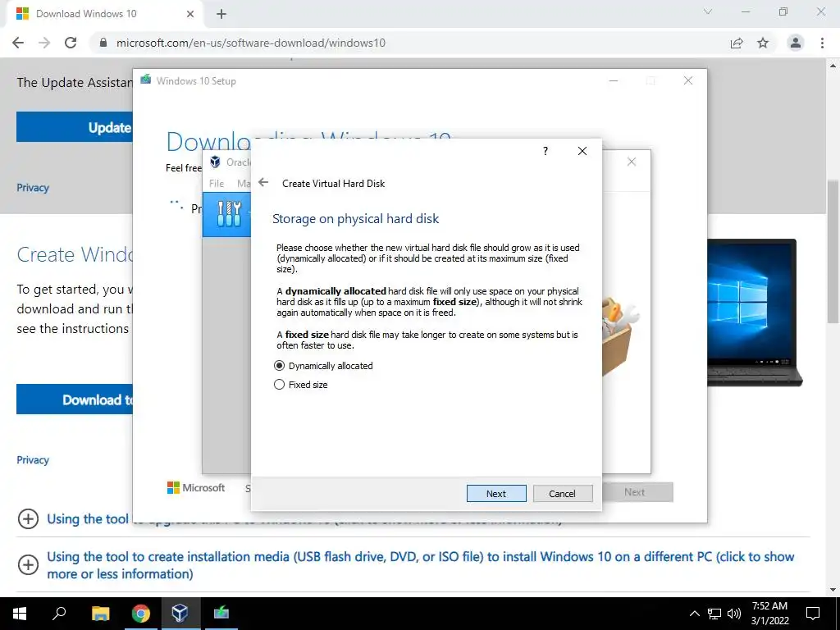Close the Create Virtual Hard Disk dialog
Screen dimensions: 840x630
(x=582, y=151)
